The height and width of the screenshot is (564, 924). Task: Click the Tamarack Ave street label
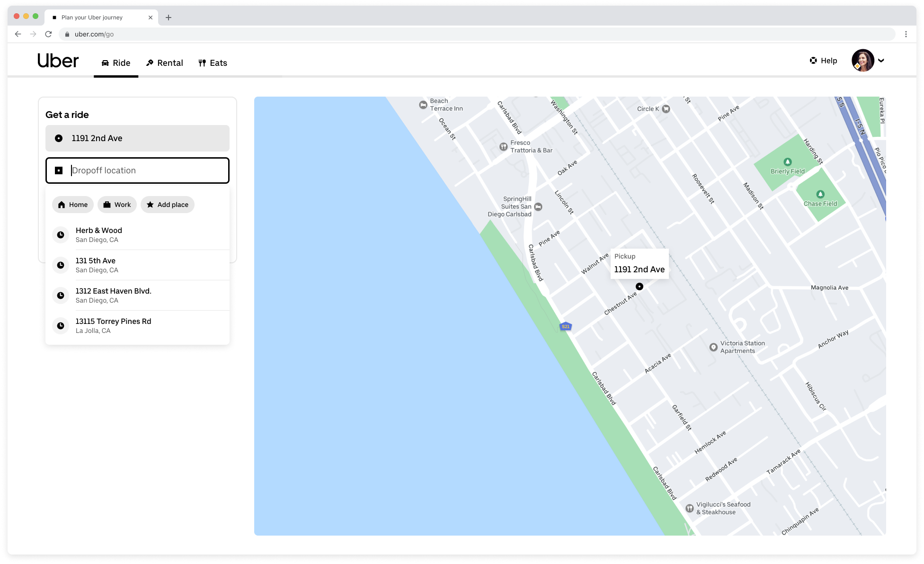point(783,462)
